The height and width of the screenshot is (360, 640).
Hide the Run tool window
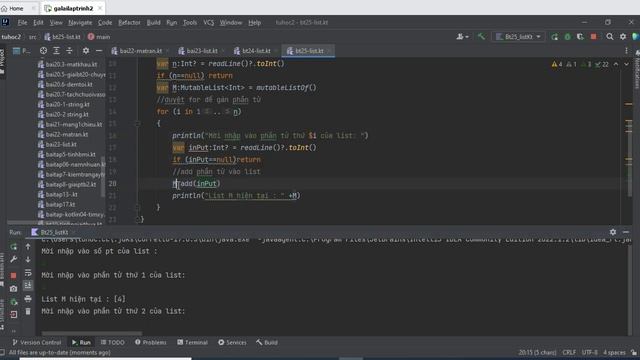[626, 232]
